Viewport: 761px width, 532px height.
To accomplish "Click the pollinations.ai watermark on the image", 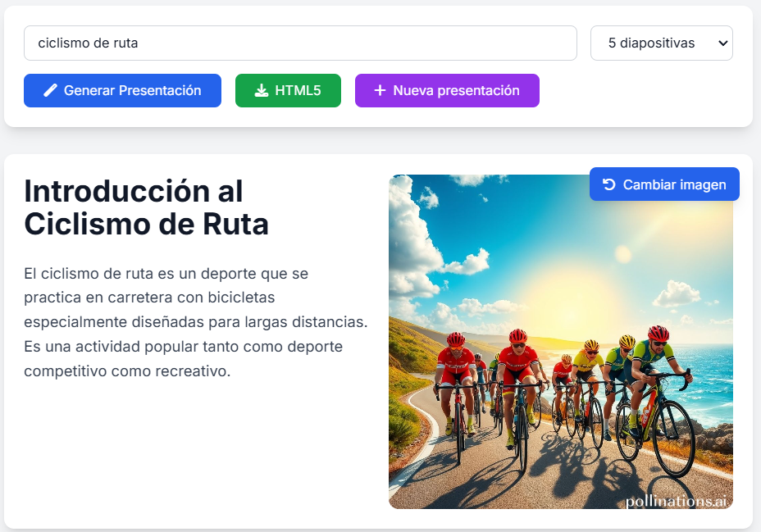I will (x=677, y=501).
